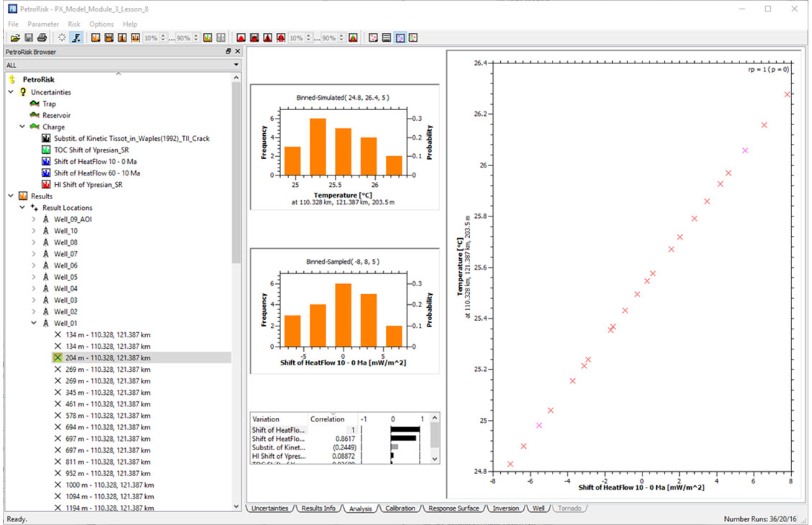
Task: Collapse the Charge uncertainty node
Action: tap(21, 127)
